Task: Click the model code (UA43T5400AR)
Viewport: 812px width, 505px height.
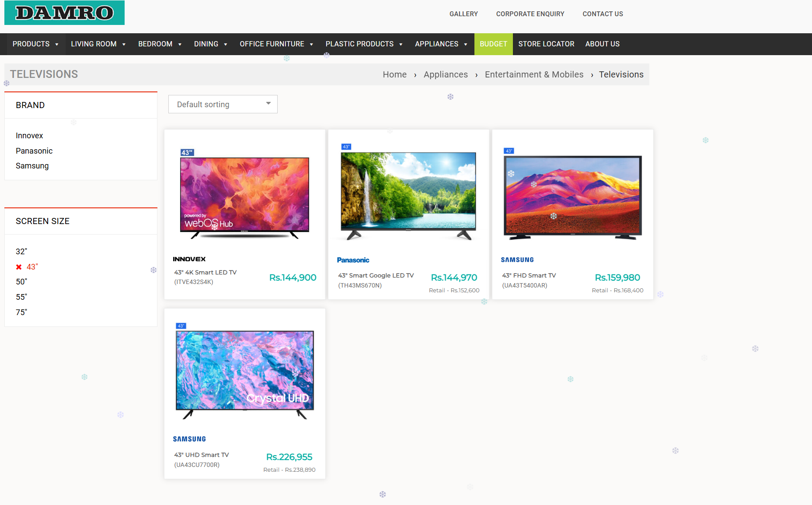Action: coord(525,286)
